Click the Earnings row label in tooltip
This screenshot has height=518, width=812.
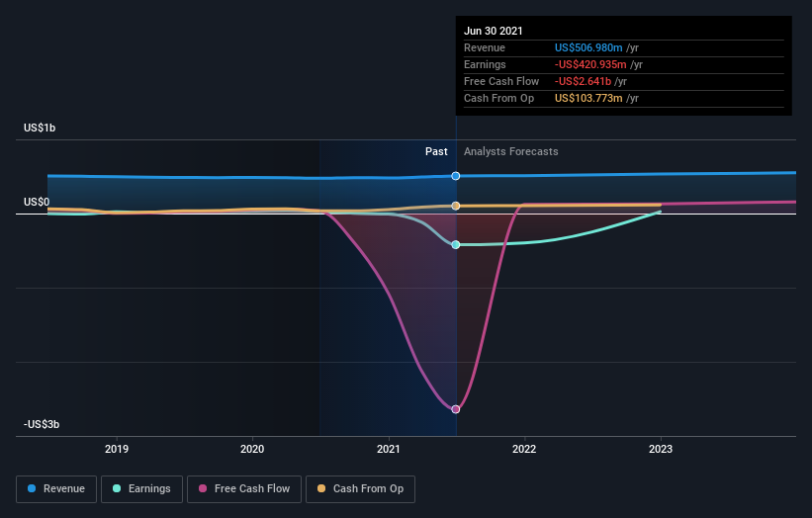coord(485,64)
